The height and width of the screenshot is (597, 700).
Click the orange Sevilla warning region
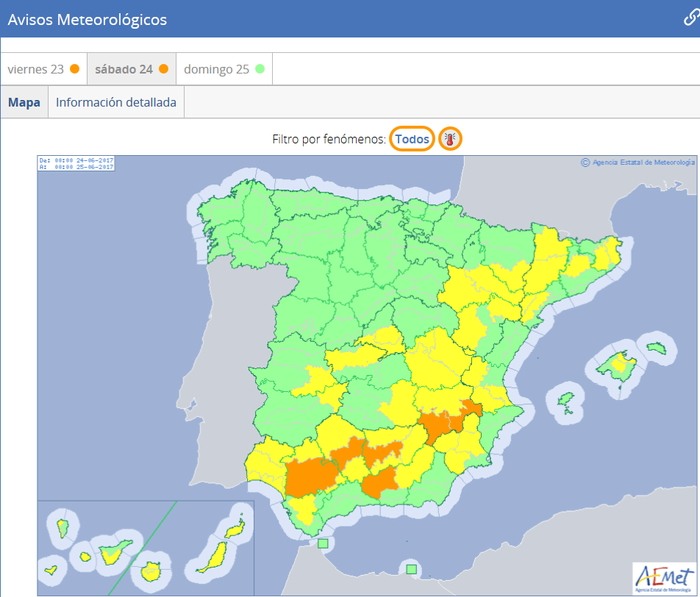tap(309, 476)
